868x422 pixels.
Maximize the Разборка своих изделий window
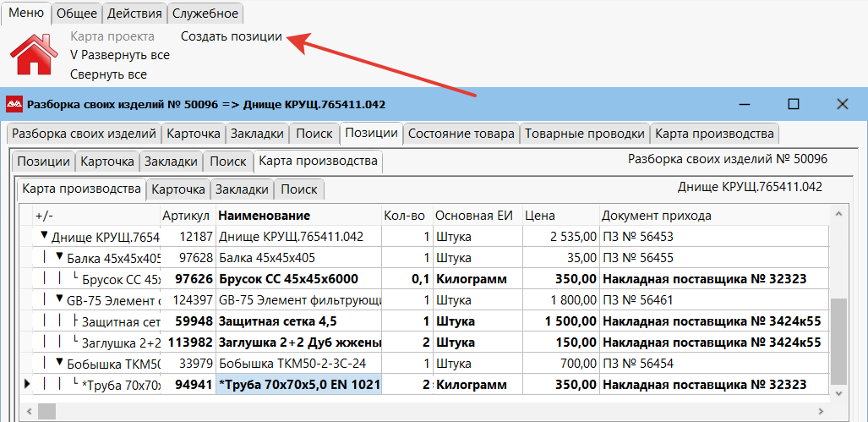point(793,104)
